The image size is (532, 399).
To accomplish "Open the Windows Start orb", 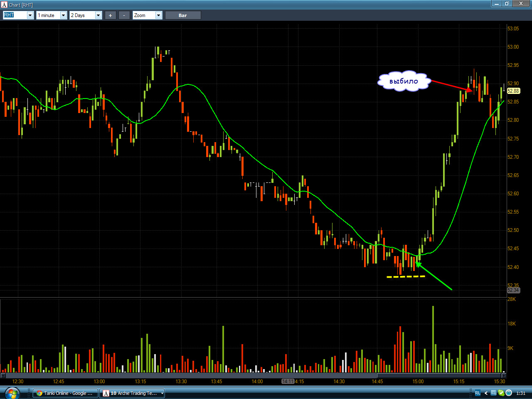I will click(x=12, y=393).
